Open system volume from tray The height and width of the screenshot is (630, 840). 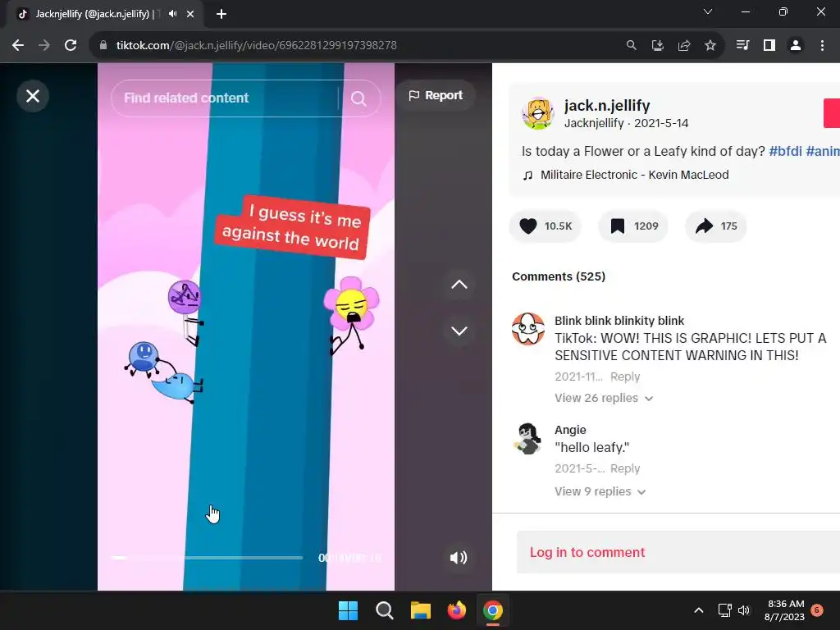tap(743, 610)
